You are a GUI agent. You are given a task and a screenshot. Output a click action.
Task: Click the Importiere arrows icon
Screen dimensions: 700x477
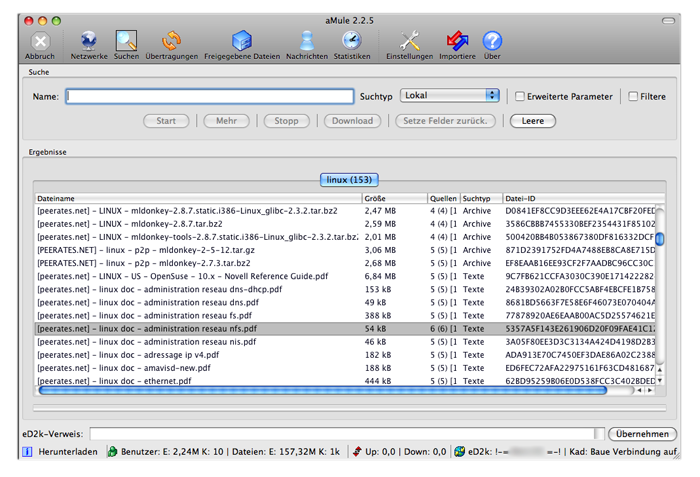point(457,41)
